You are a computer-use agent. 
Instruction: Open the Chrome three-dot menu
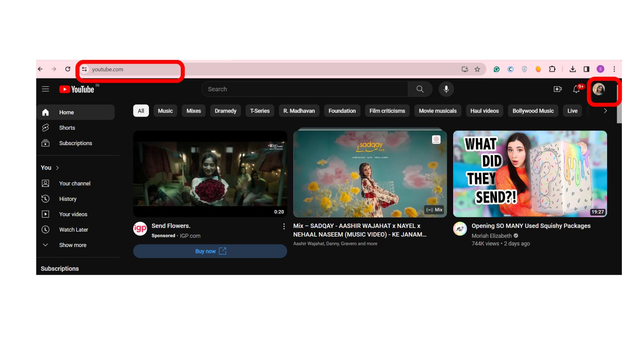pyautogui.click(x=614, y=69)
